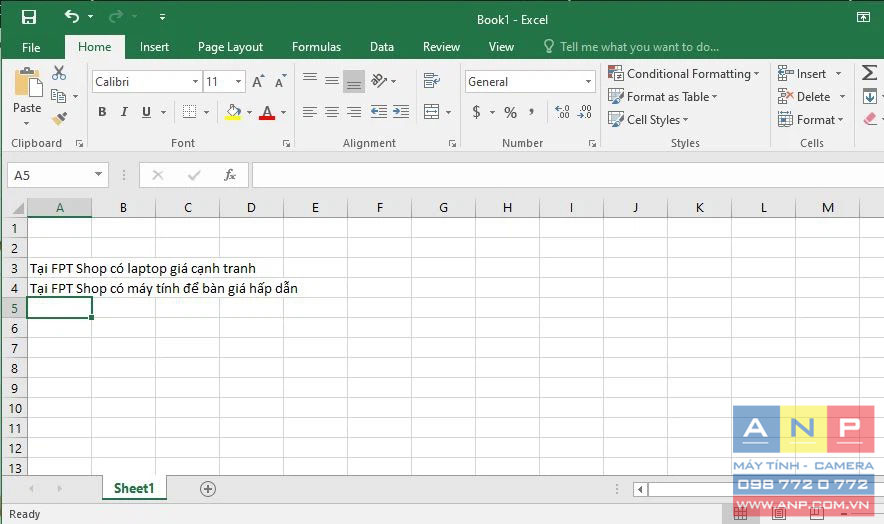Click the Increase Decimal icon
Screen dimensions: 884x524
click(x=562, y=112)
